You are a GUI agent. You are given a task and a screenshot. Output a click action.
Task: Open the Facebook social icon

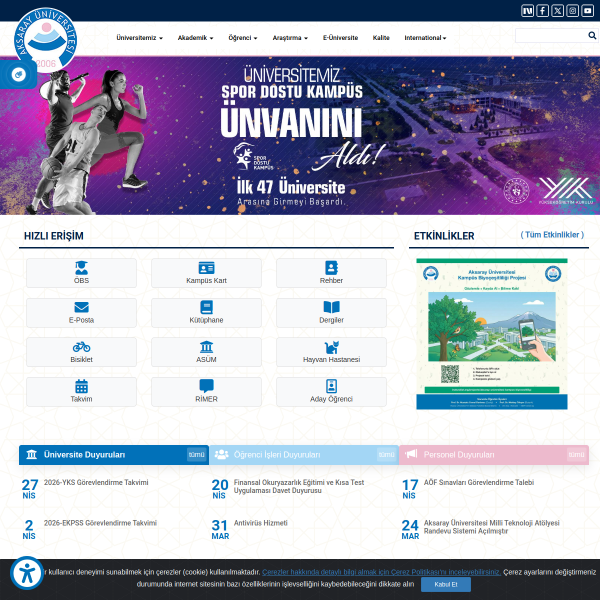pos(543,11)
